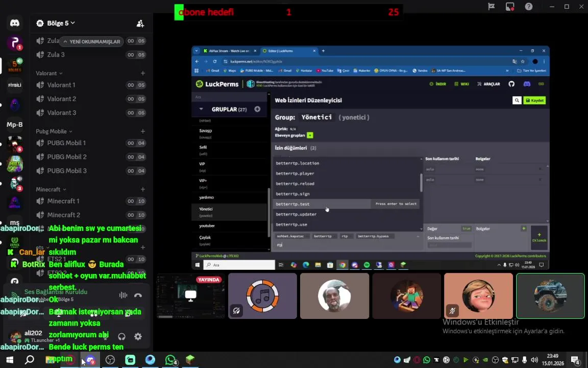Collapse the Pubg Mobile category
Screen dimensions: 588x368
(x=54, y=131)
